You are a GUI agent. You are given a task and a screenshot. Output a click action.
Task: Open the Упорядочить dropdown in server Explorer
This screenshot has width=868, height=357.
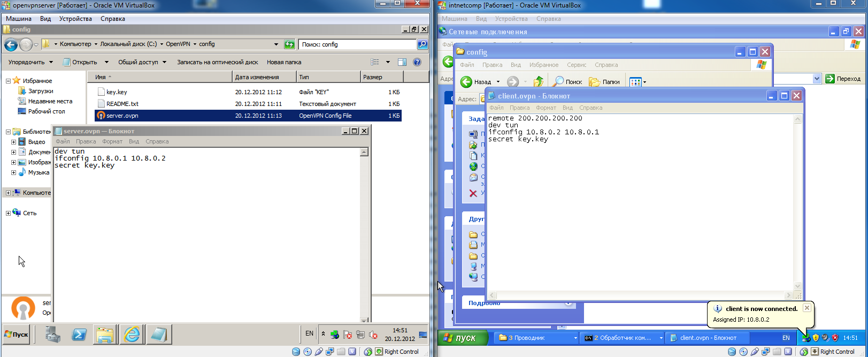click(30, 62)
